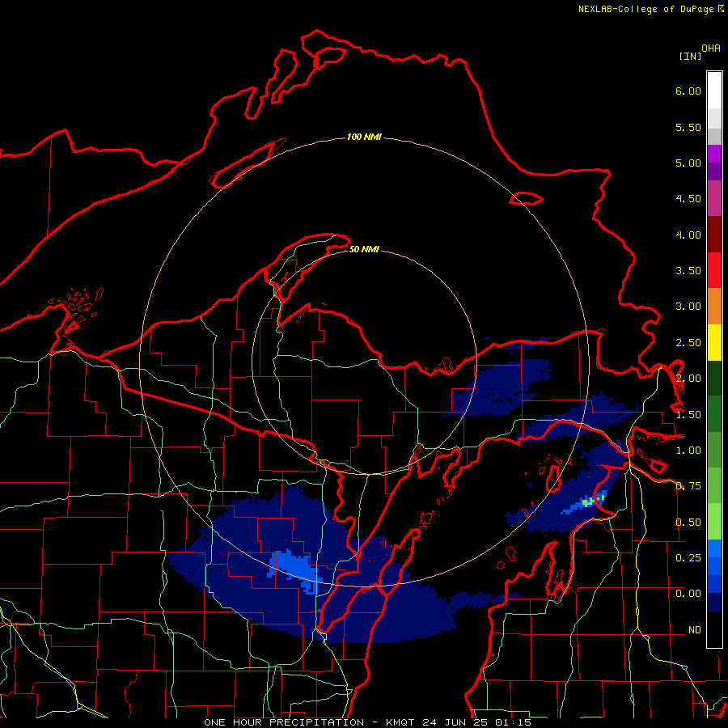Click the 6.00 legend value
The height and width of the screenshot is (728, 728).
(688, 91)
